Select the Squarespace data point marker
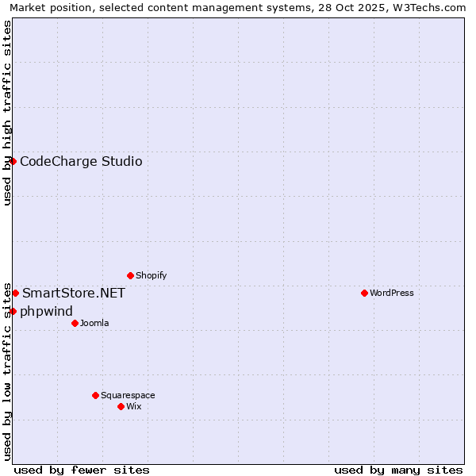 point(95,395)
